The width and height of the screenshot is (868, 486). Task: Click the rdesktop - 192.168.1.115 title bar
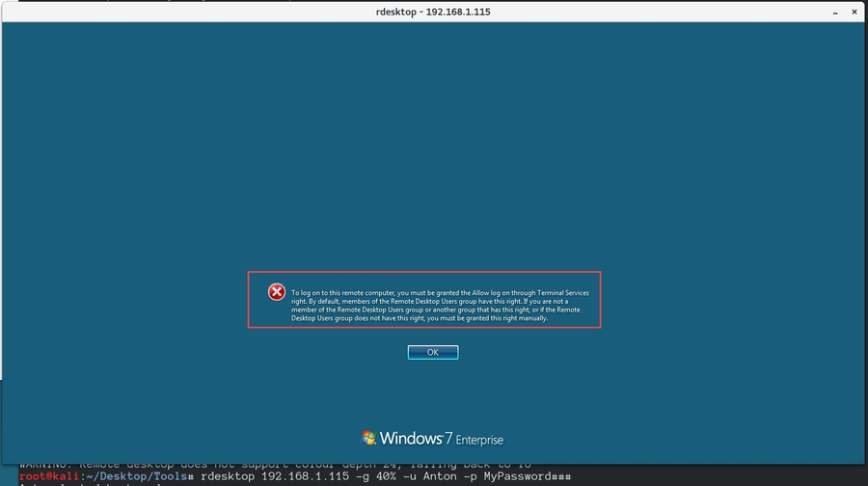click(433, 11)
